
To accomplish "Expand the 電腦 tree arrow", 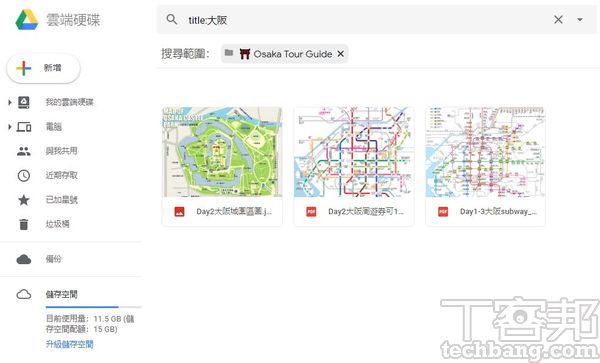I will [x=10, y=127].
